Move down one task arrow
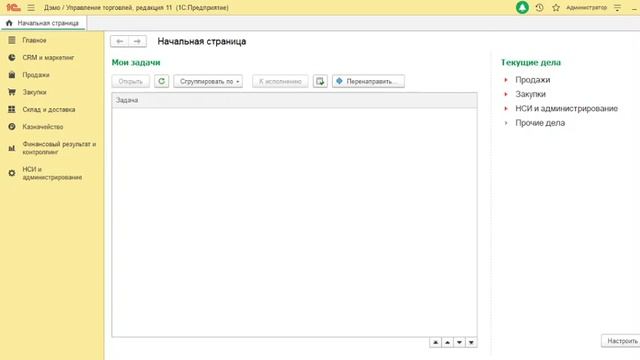640x360 pixels. tap(459, 342)
